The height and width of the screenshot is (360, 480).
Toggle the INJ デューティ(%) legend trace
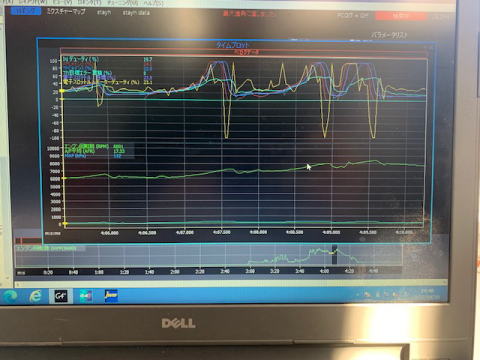[x=81, y=59]
